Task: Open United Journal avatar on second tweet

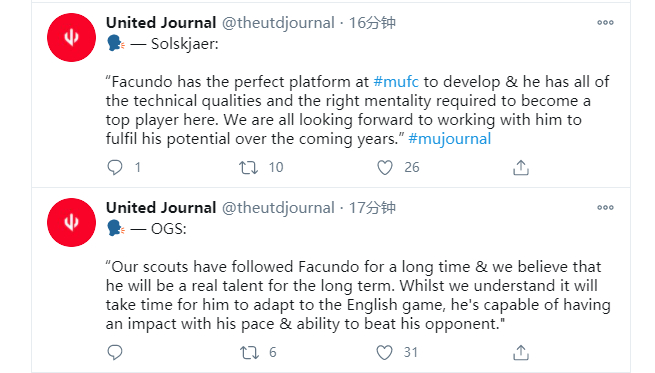Action: point(71,223)
